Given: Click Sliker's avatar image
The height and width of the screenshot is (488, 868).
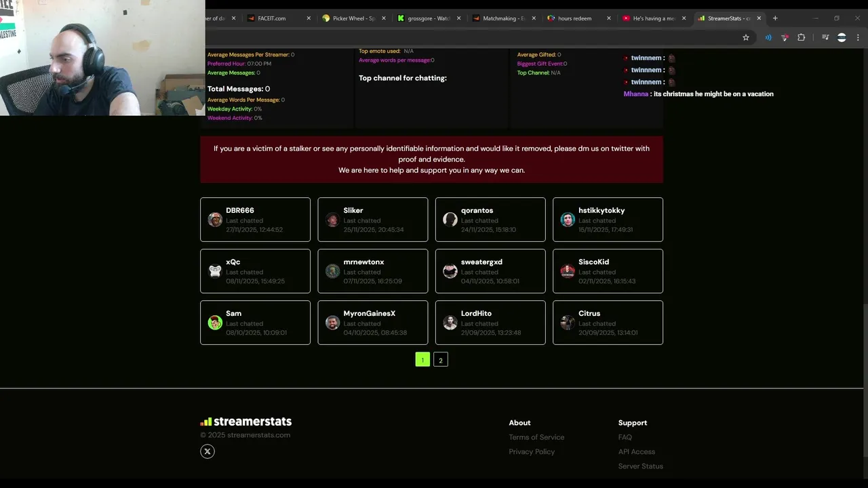Looking at the screenshot, I should click(332, 220).
